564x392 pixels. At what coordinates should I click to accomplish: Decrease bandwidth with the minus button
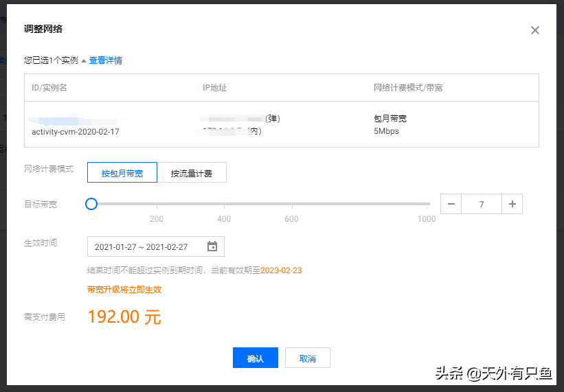pyautogui.click(x=451, y=204)
